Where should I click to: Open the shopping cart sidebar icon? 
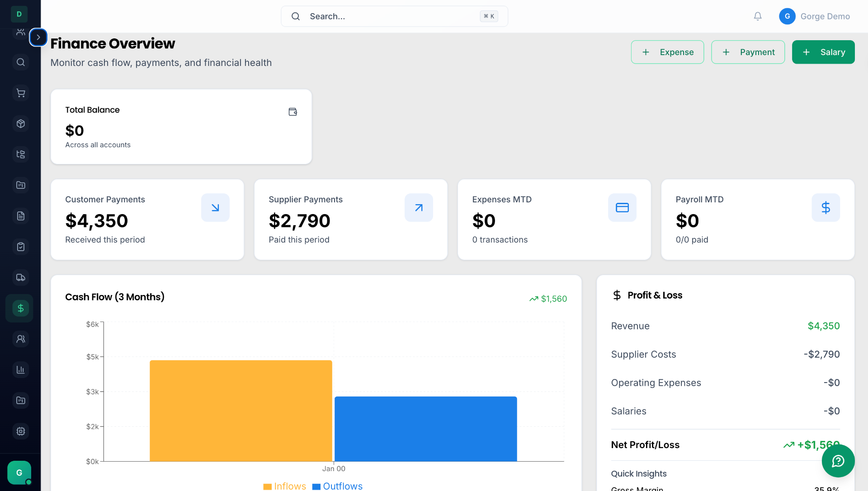tap(21, 93)
